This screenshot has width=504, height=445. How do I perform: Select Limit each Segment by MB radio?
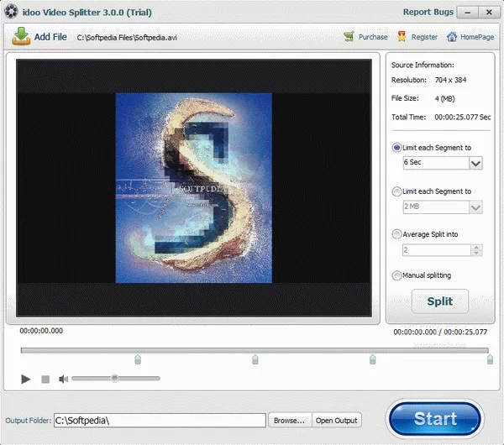click(x=396, y=191)
